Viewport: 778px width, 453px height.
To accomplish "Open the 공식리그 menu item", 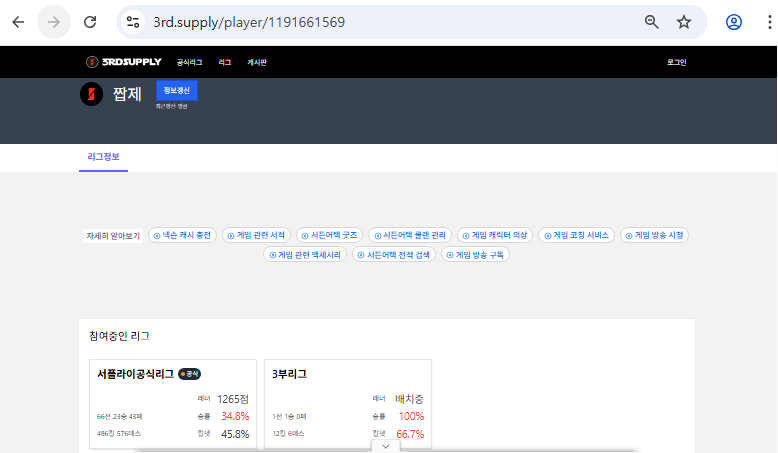I will click(x=189, y=62).
